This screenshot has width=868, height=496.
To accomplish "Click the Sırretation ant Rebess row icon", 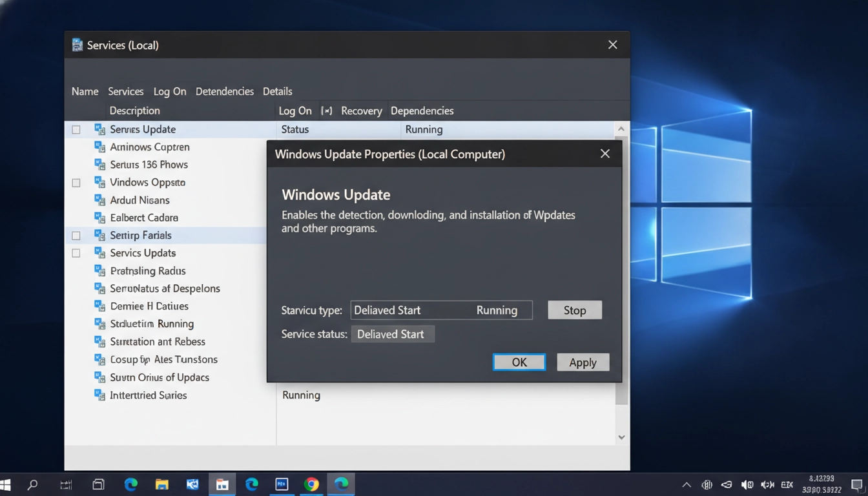I will coord(99,342).
